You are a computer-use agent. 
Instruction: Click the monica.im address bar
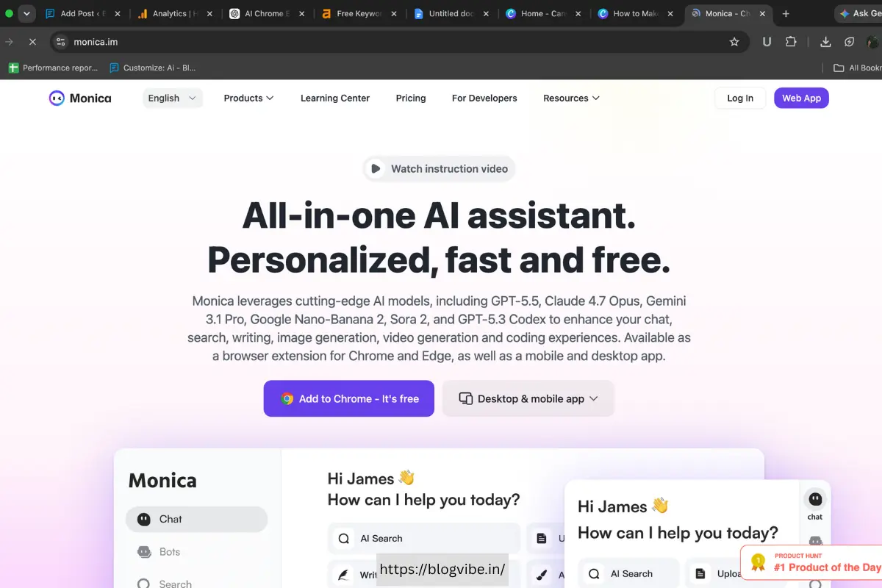(400, 42)
